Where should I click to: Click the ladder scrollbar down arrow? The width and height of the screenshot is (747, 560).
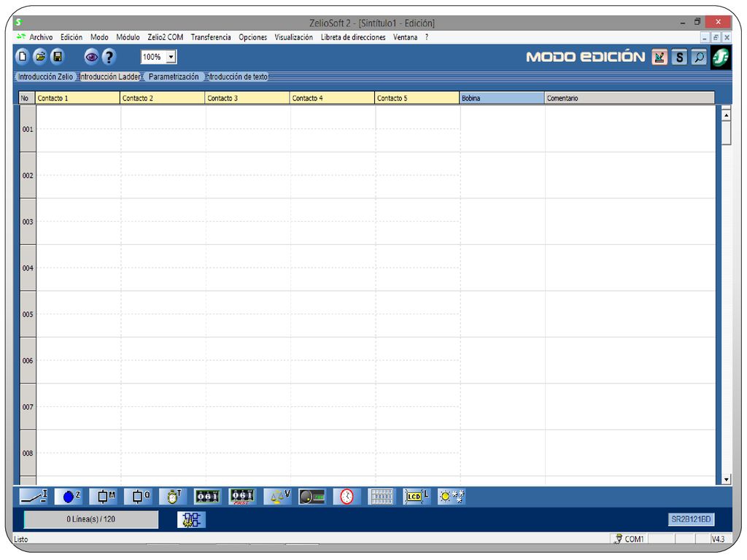[x=726, y=480]
